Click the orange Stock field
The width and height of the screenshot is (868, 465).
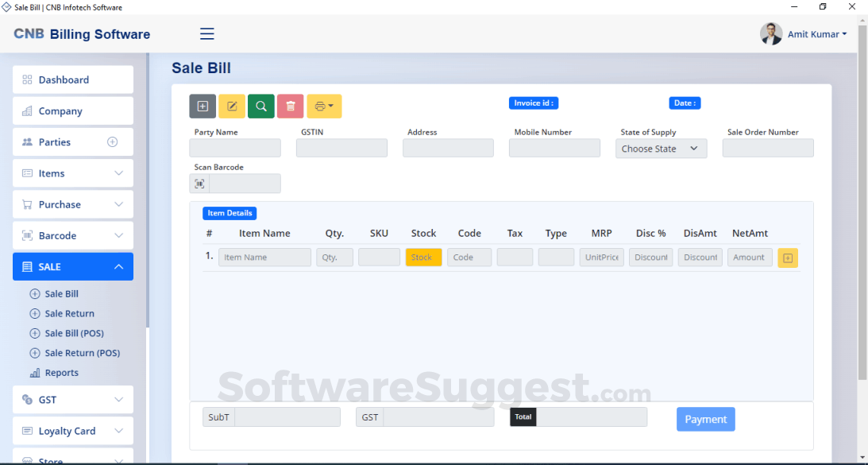click(x=423, y=258)
